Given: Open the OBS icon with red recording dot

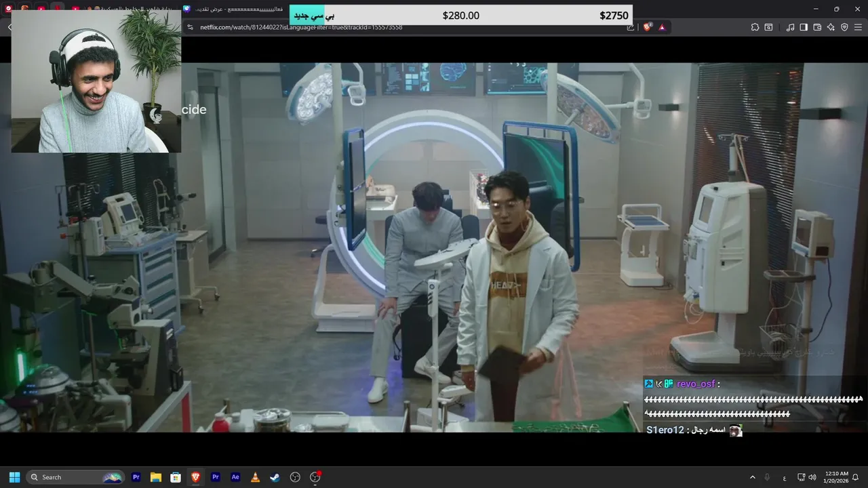Looking at the screenshot, I should (315, 477).
